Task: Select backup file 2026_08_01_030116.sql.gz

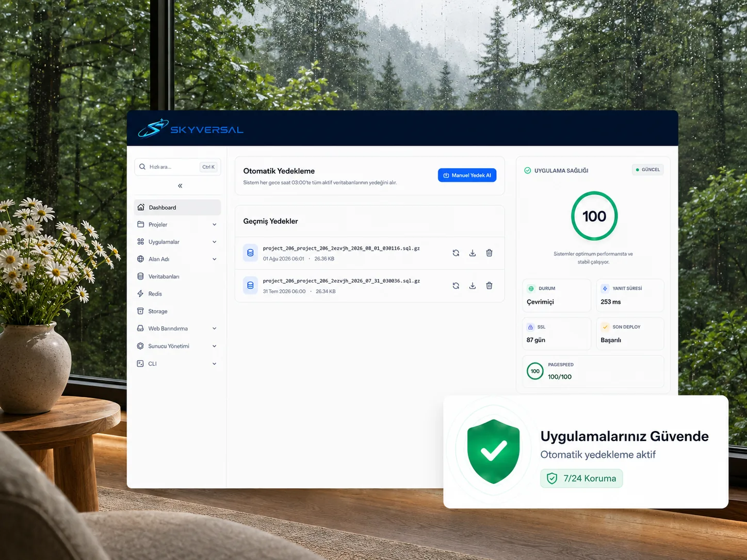Action: point(342,248)
